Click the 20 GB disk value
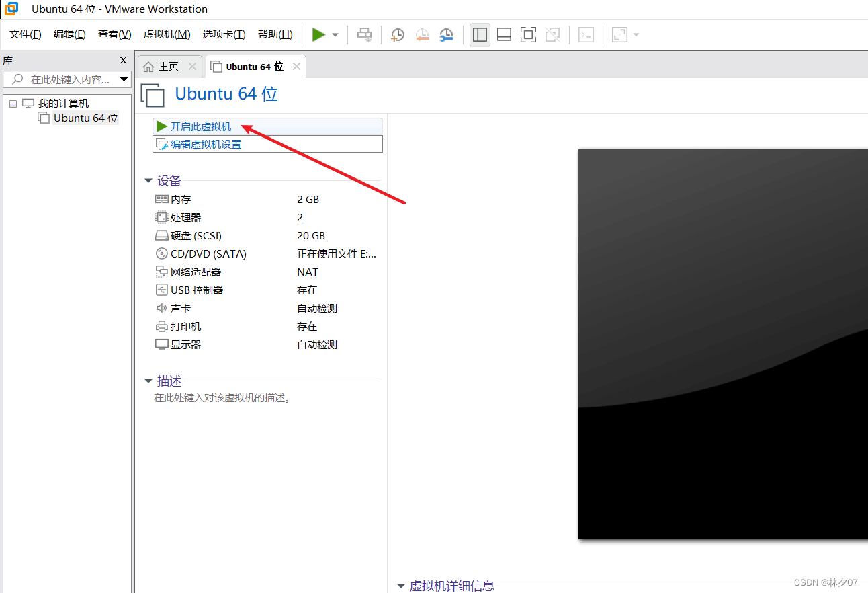The image size is (868, 593). tap(311, 236)
